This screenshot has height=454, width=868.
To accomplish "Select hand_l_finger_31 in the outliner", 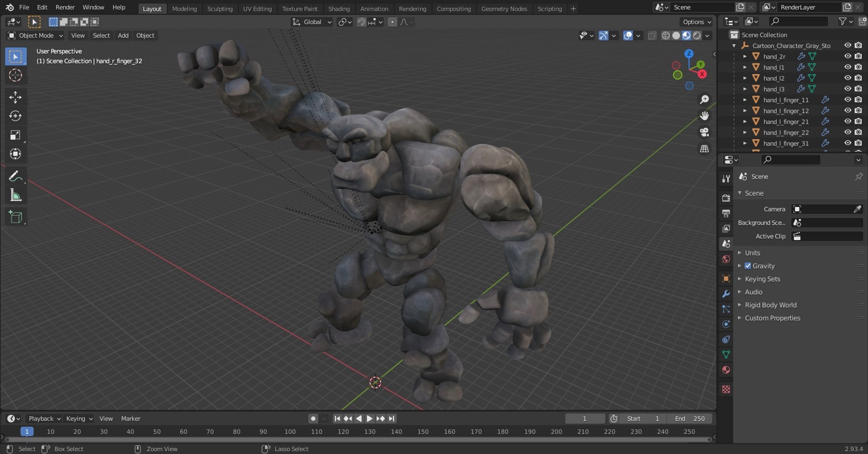I will pos(786,143).
